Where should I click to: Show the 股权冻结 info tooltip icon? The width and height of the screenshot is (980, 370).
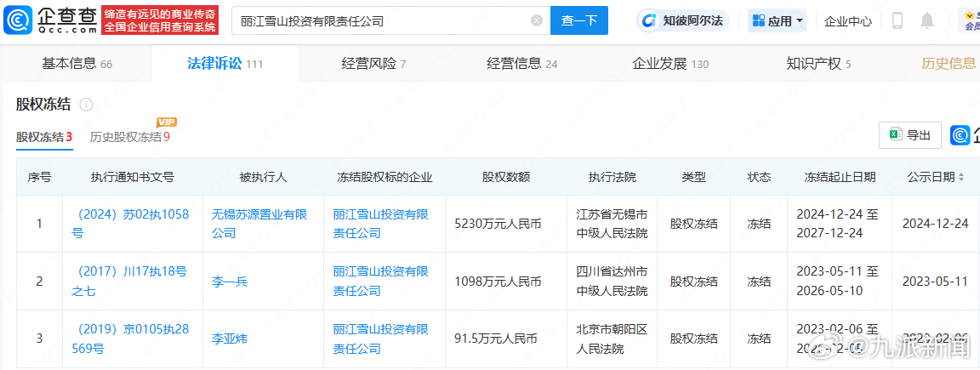[86, 105]
